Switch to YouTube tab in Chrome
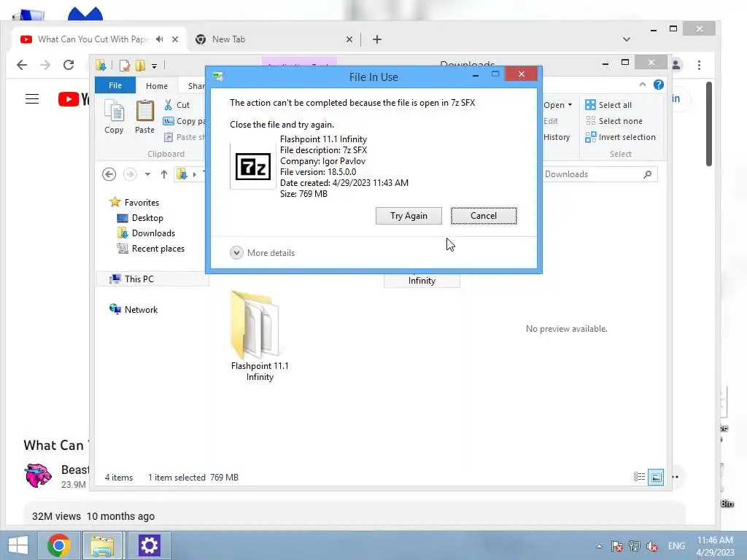The height and width of the screenshot is (560, 747). [x=93, y=39]
